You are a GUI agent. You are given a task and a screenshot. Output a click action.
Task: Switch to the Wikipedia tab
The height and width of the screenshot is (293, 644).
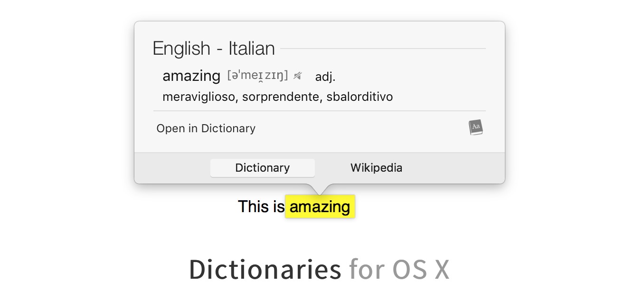click(376, 168)
